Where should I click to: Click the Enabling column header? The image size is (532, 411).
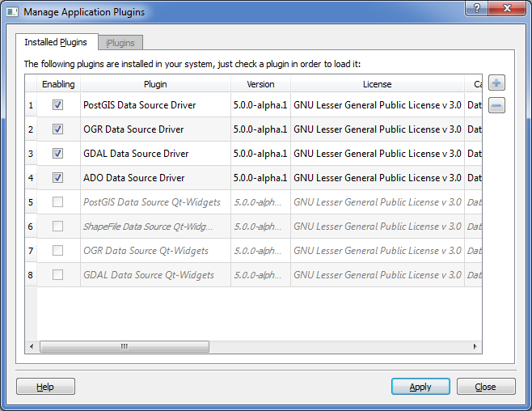point(58,84)
